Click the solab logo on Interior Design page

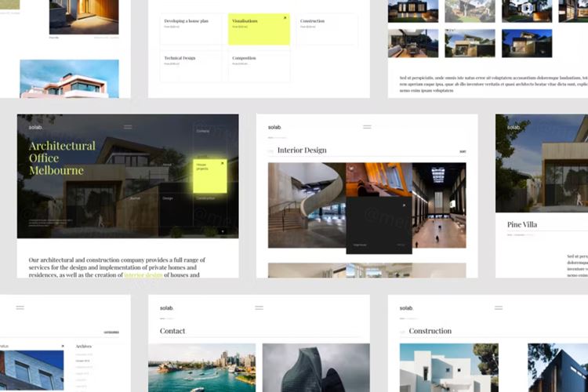[274, 127]
